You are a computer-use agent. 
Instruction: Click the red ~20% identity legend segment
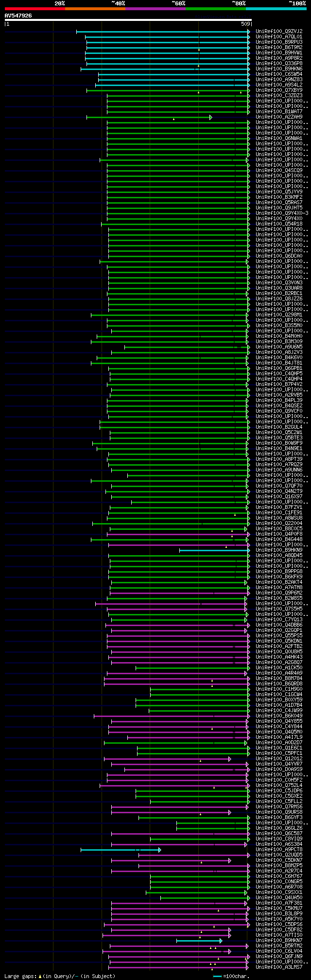pos(35,9)
